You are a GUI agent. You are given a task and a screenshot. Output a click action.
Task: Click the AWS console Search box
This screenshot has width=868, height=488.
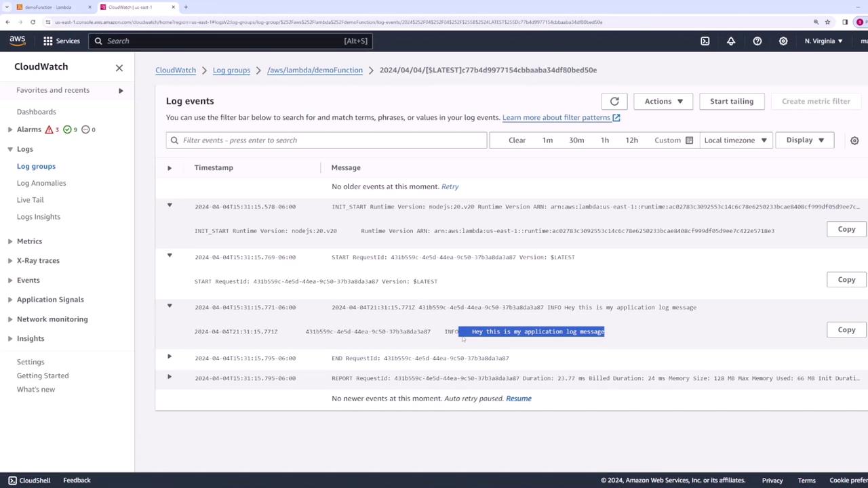[230, 41]
